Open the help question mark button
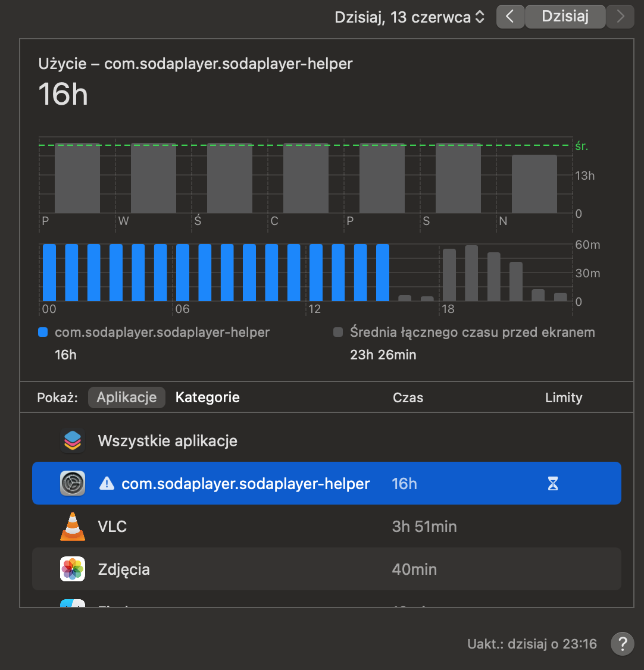 pyautogui.click(x=622, y=644)
